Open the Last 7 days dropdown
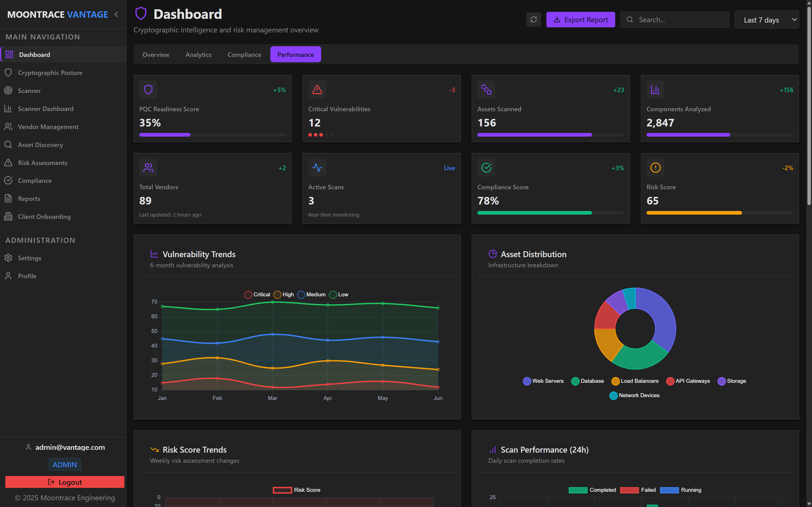Image resolution: width=812 pixels, height=507 pixels. point(766,20)
